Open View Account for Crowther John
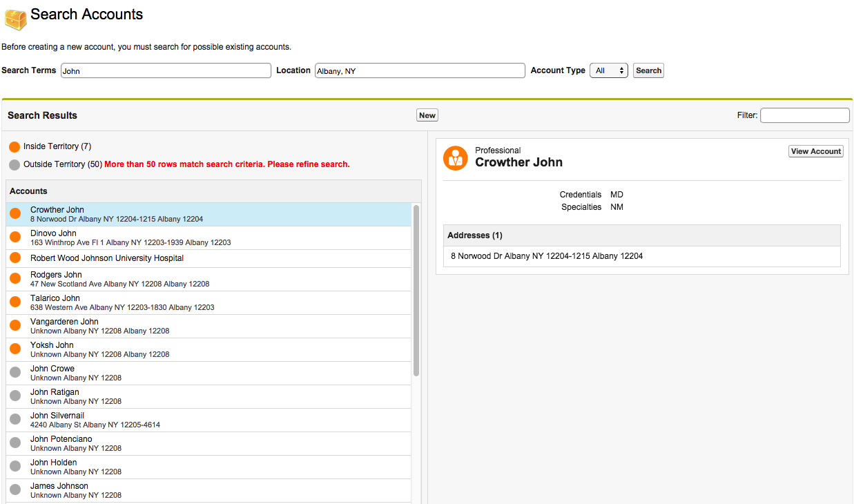Image resolution: width=854 pixels, height=504 pixels. [815, 151]
